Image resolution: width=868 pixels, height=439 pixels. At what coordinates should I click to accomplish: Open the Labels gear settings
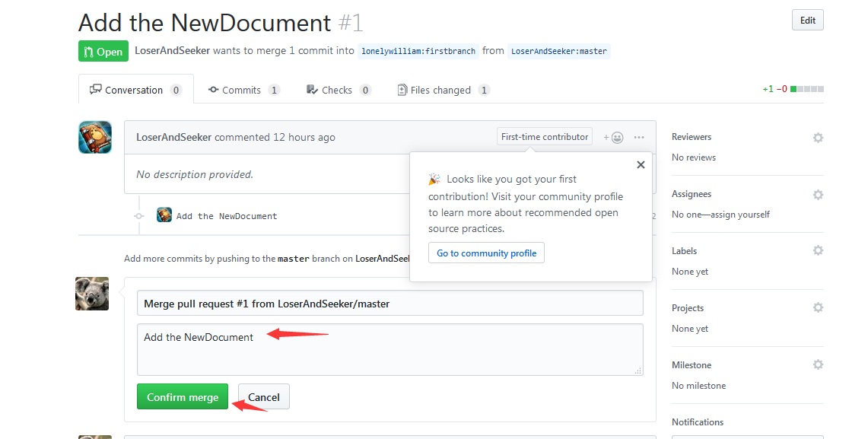(x=818, y=250)
